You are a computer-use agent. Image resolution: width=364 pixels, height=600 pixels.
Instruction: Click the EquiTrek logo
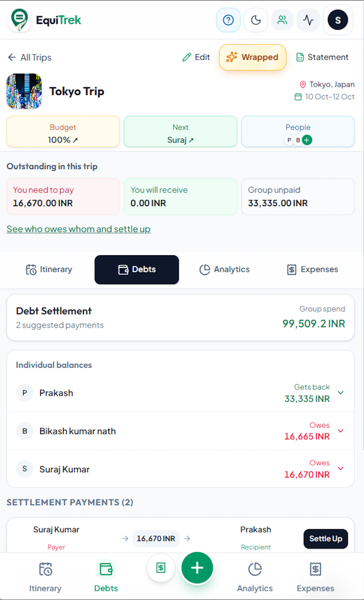pyautogui.click(x=45, y=20)
